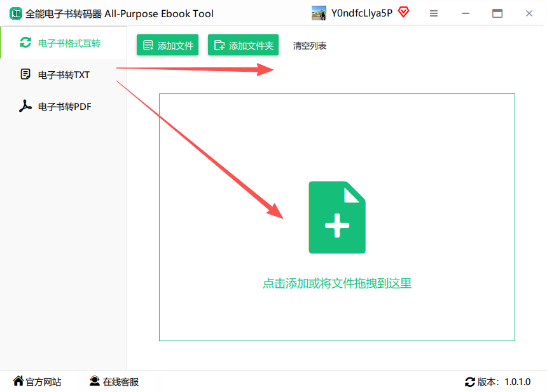The height and width of the screenshot is (392, 547).
Task: Click the red VIP diamond icon
Action: point(404,12)
